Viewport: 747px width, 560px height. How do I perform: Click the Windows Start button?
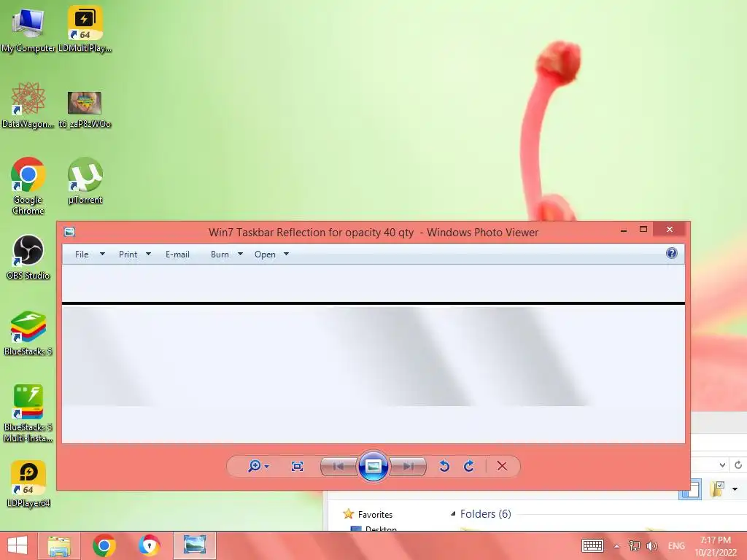coord(18,545)
